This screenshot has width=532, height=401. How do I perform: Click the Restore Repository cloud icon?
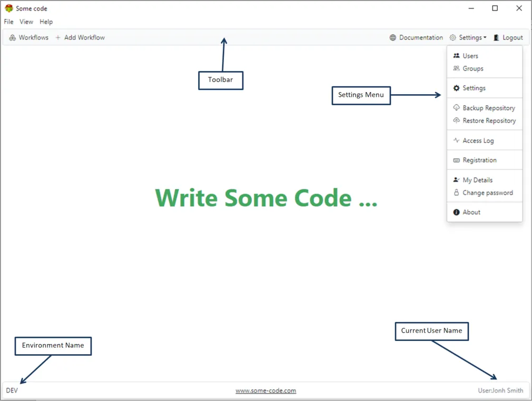[456, 121]
